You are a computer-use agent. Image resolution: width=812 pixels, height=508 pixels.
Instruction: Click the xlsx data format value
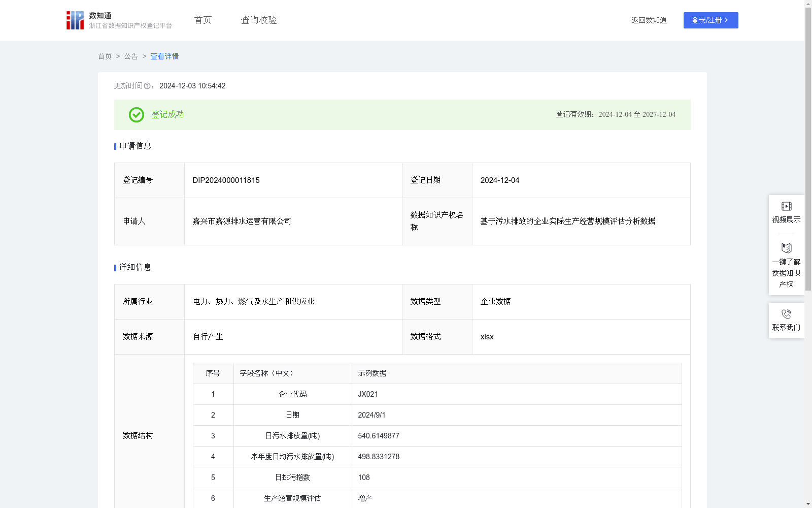487,337
